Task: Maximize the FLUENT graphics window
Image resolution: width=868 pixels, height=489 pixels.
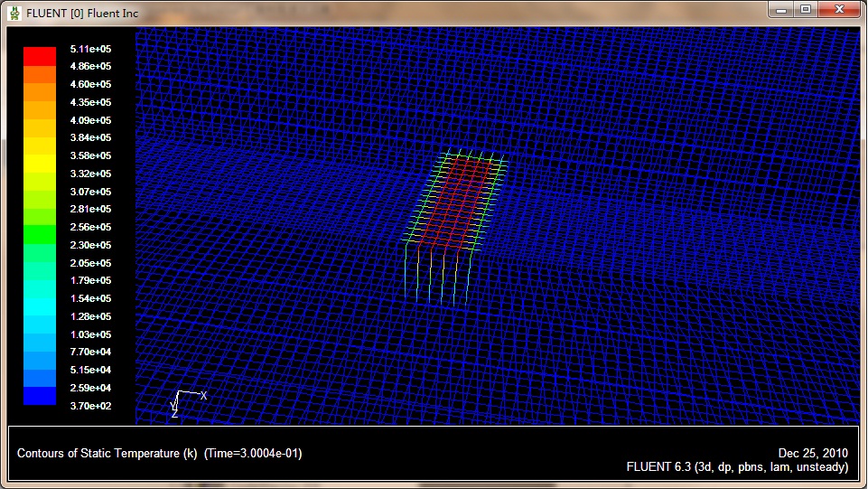Action: click(x=806, y=9)
